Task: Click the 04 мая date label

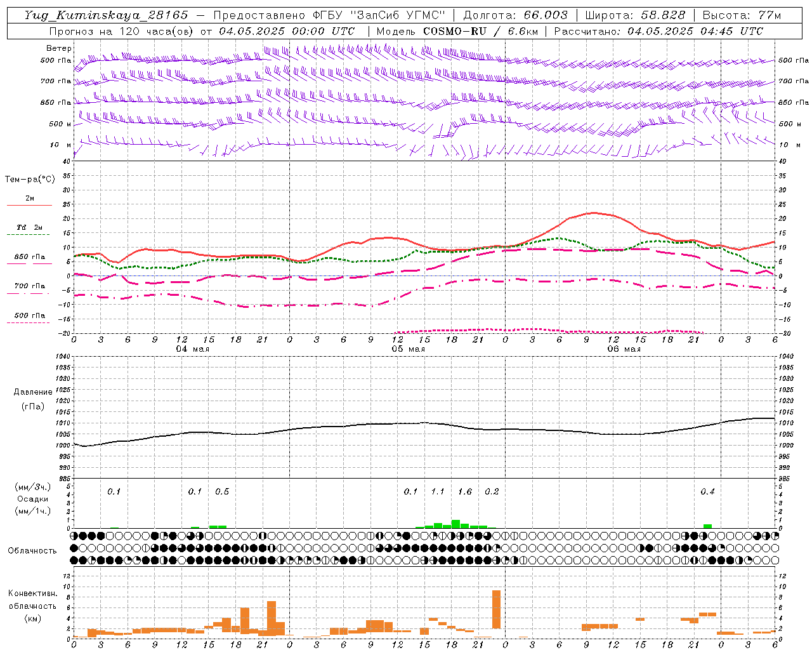Action: (x=193, y=349)
